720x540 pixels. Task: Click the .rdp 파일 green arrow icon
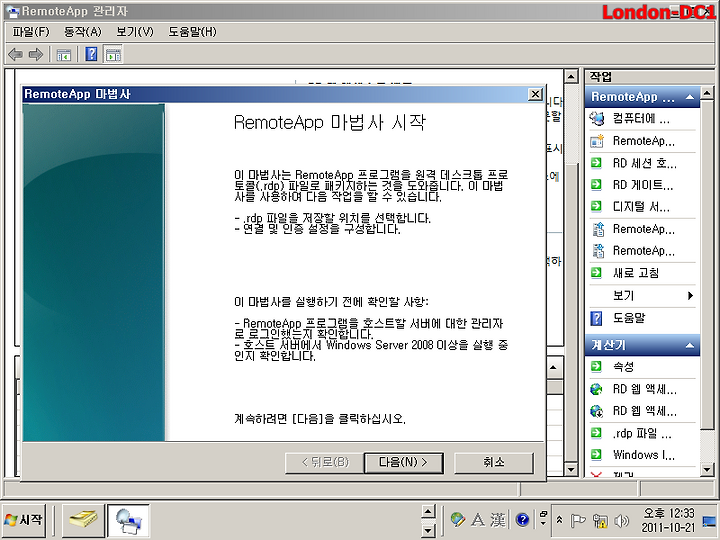tap(596, 433)
